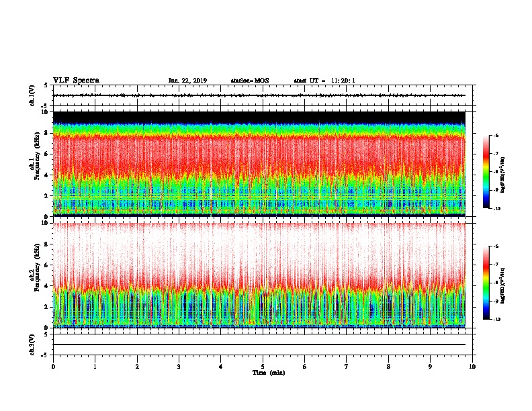Click the time axis tick label 1
This screenshot has width=532, height=411.
point(95,366)
